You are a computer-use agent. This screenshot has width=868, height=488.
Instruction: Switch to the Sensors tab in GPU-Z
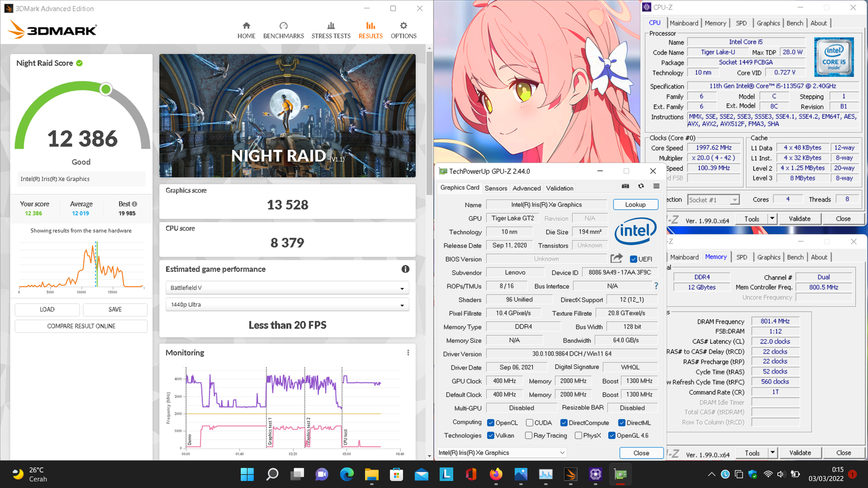click(496, 188)
